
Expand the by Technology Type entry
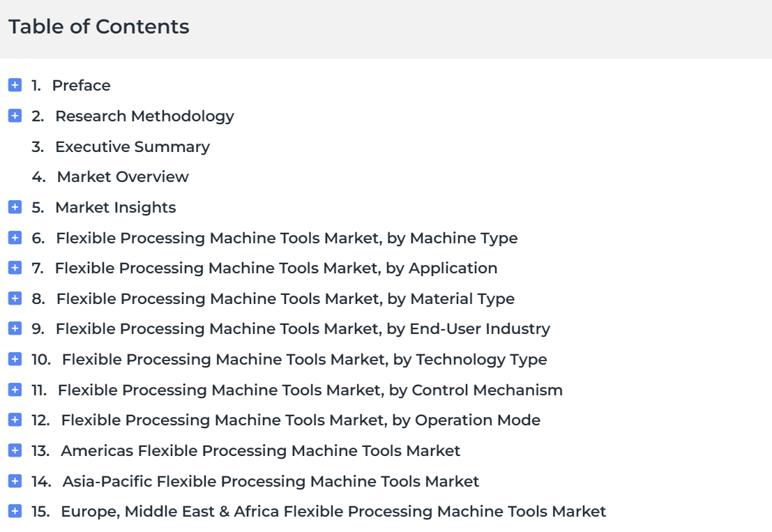pos(15,359)
